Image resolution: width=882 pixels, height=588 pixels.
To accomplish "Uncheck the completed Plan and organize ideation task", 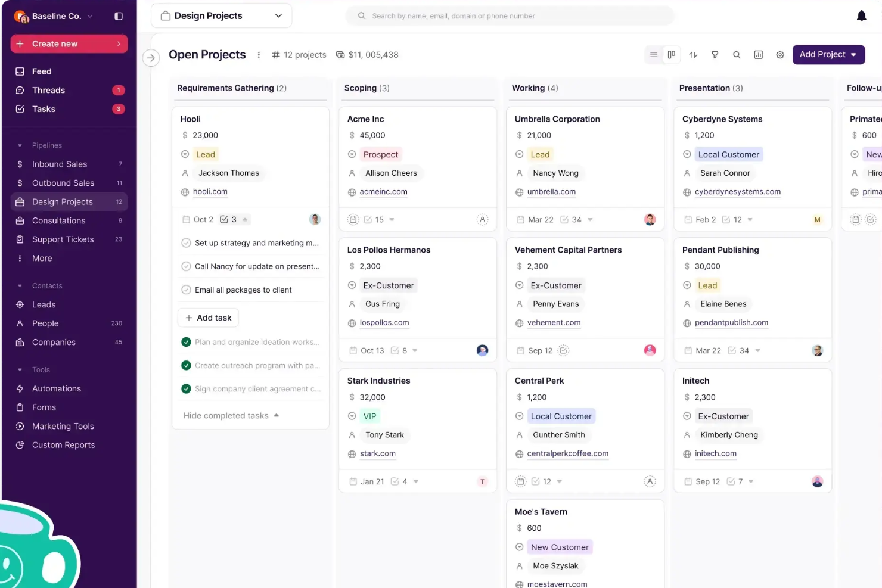I will 185,342.
